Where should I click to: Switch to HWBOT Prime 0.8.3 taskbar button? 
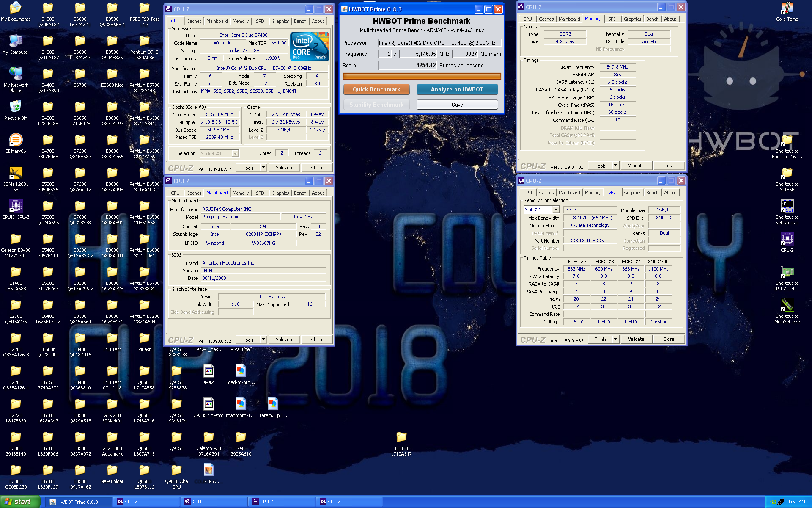[80, 502]
